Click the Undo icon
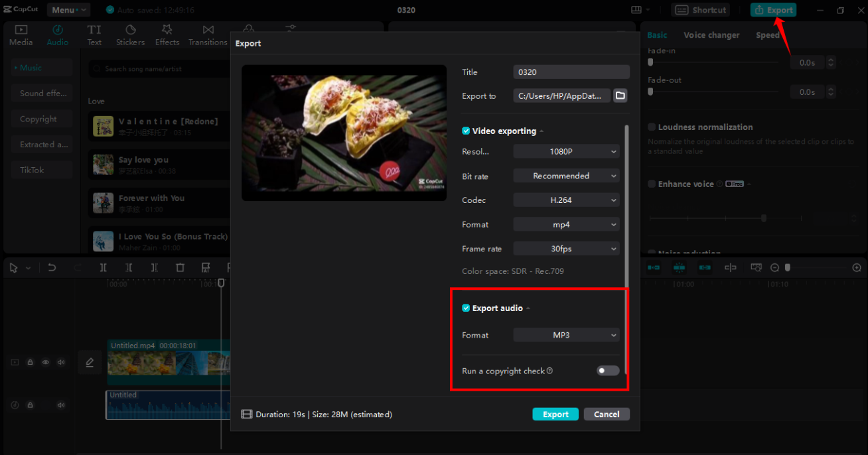Screen dimensions: 868x455 pos(52,268)
